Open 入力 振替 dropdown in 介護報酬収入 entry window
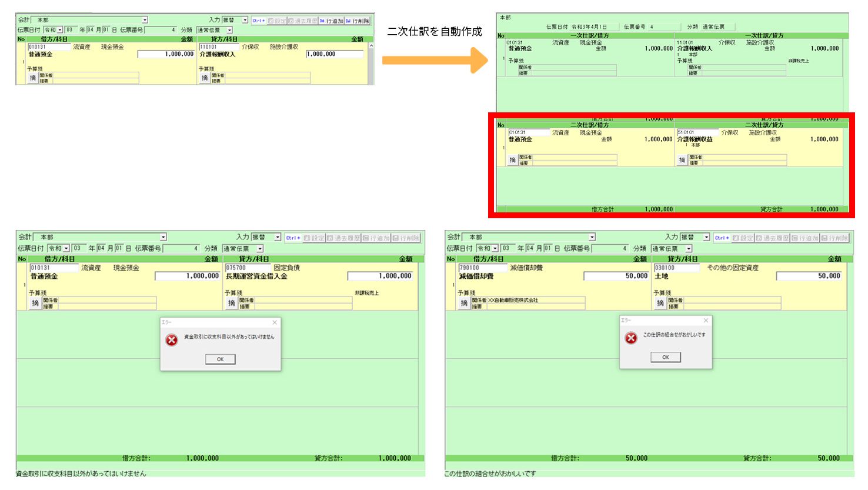The image size is (868, 490). pyautogui.click(x=245, y=20)
